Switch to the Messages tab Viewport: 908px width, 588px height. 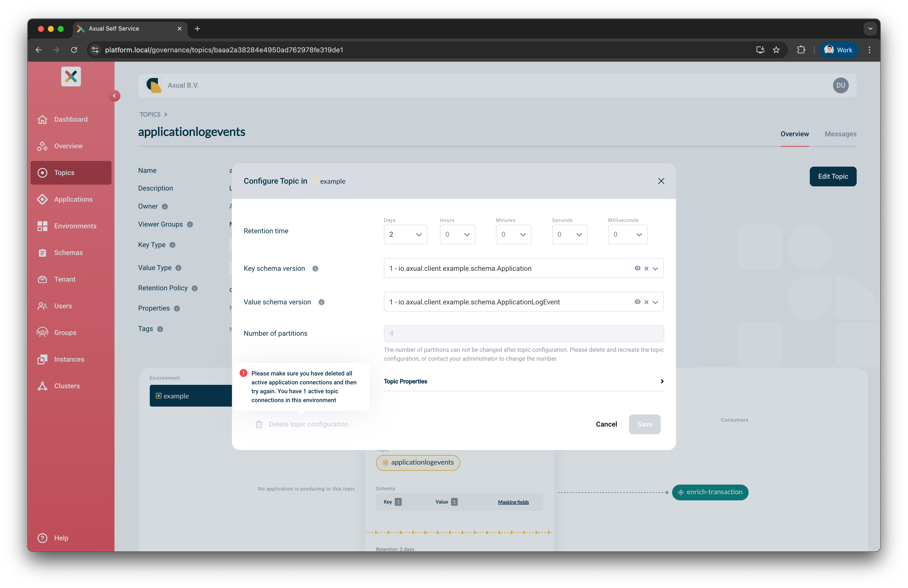[x=840, y=134]
